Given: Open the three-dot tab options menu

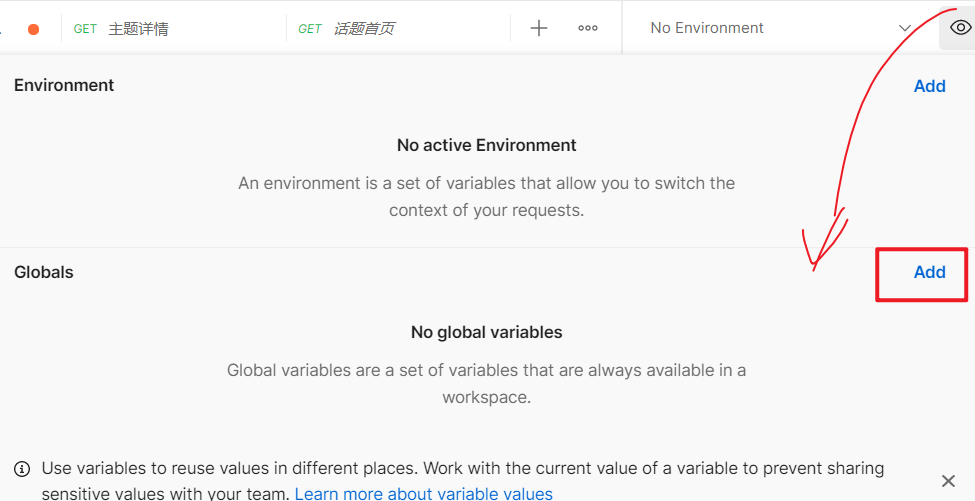Looking at the screenshot, I should pyautogui.click(x=588, y=28).
